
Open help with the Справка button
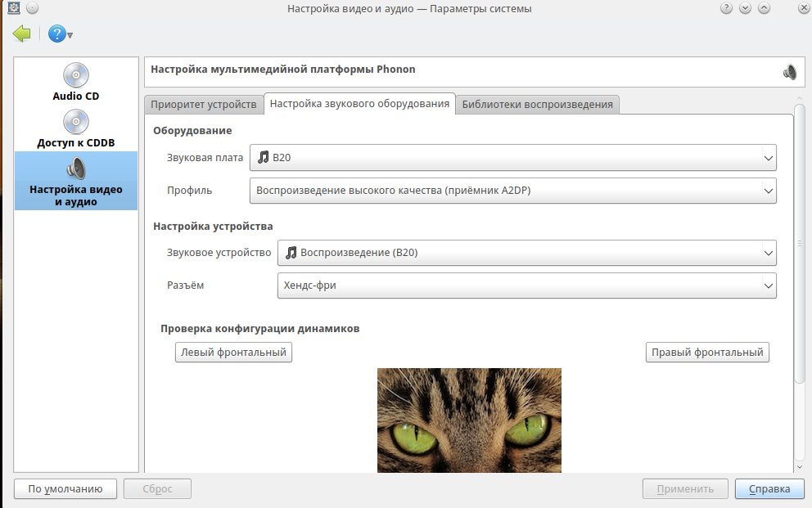tap(769, 489)
